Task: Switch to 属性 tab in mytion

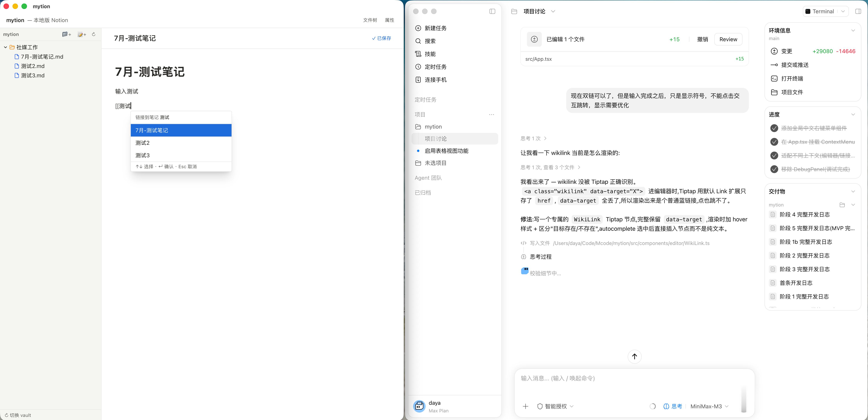Action: tap(389, 20)
